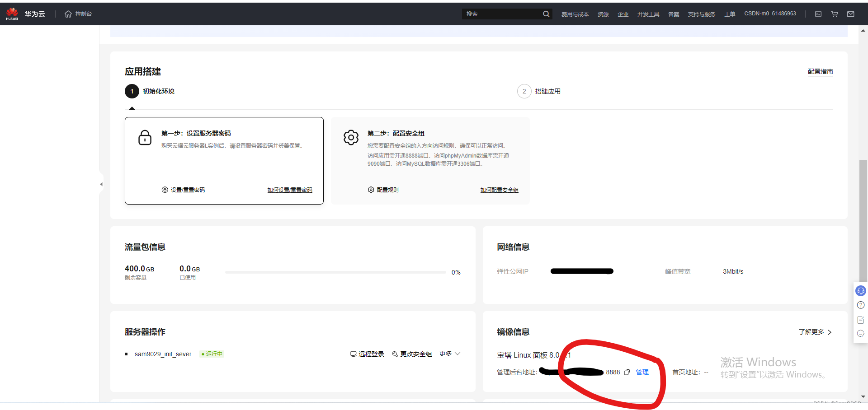This screenshot has height=410, width=868.
Task: Click the lock icon for server password
Action: coord(145,138)
